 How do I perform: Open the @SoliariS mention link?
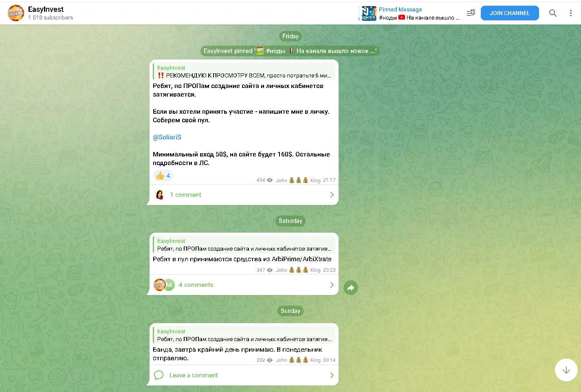point(167,137)
